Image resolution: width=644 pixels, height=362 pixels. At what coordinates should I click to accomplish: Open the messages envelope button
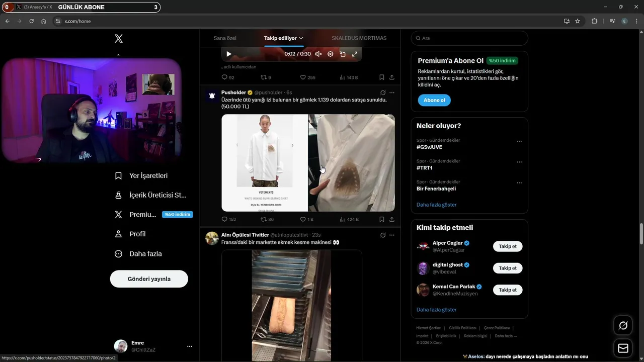623,348
